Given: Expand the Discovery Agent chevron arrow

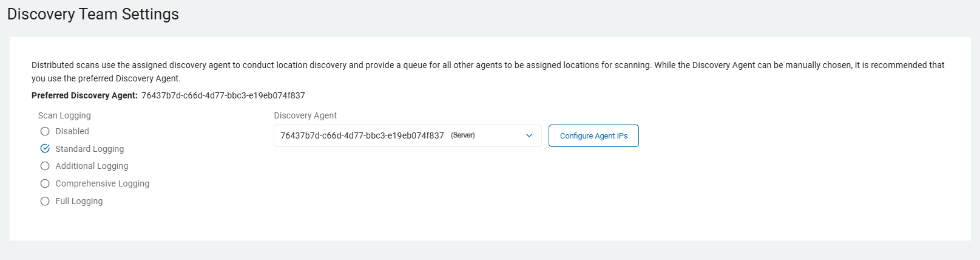Looking at the screenshot, I should (x=529, y=135).
